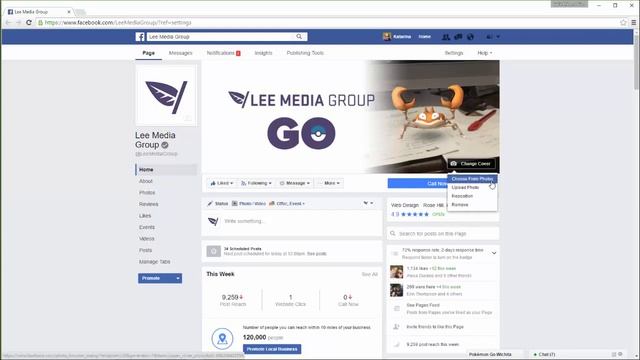Open page Settings
The width and height of the screenshot is (640, 360).
click(454, 53)
